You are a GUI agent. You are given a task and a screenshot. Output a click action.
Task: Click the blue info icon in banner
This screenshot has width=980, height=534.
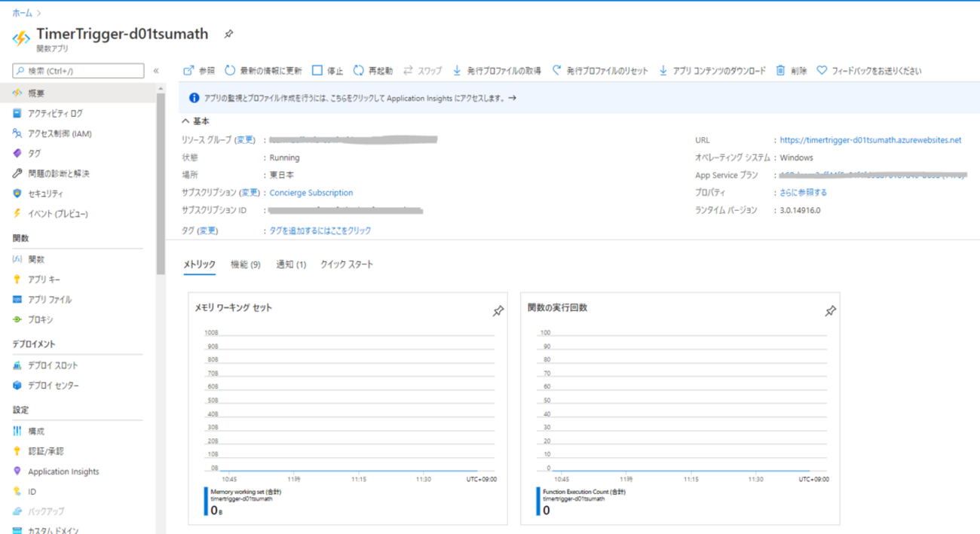[x=194, y=98]
